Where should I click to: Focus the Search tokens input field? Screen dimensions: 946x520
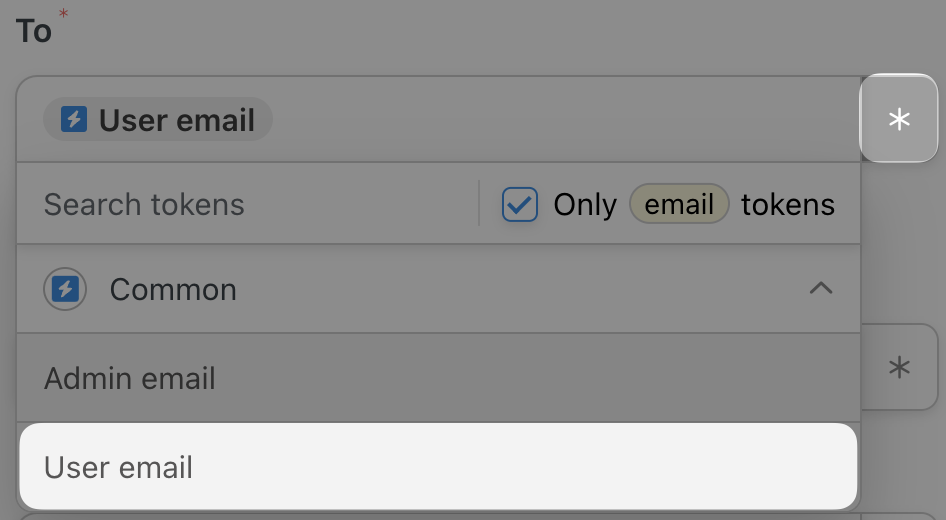tap(247, 205)
